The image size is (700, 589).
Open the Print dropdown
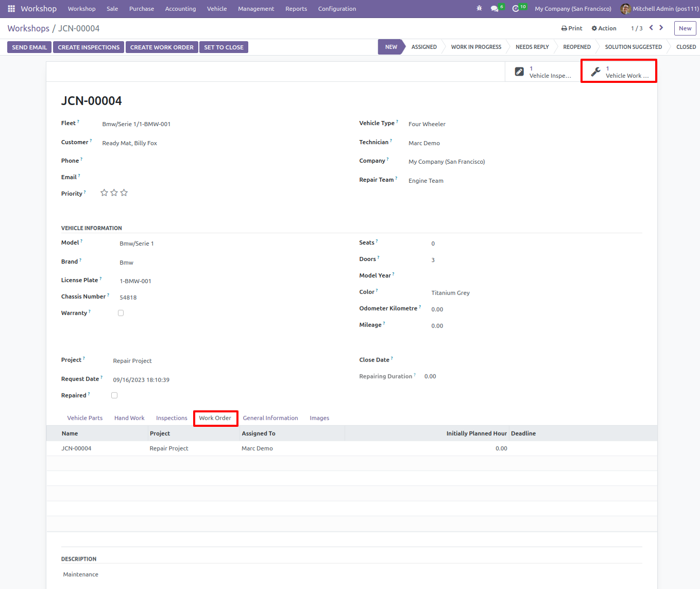(572, 28)
